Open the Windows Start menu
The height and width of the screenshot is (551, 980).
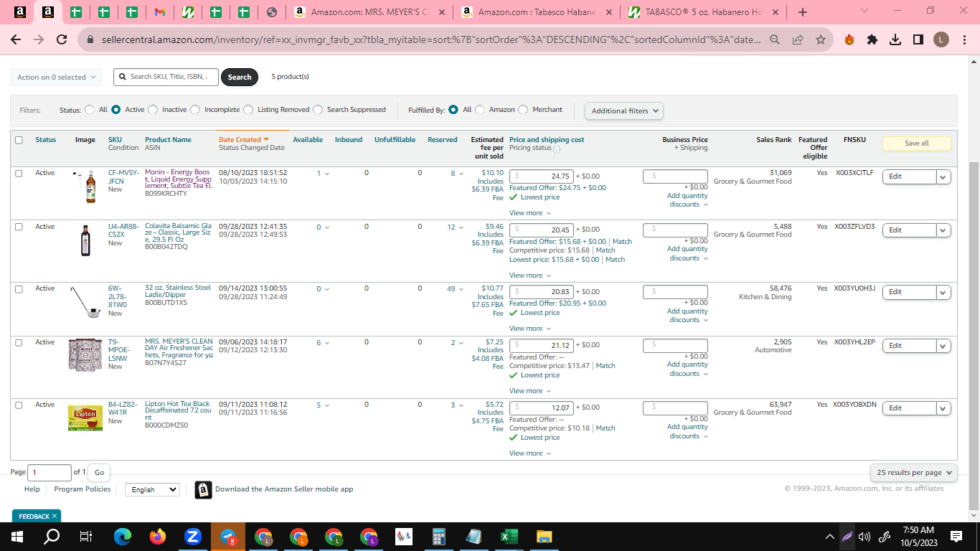tap(17, 536)
